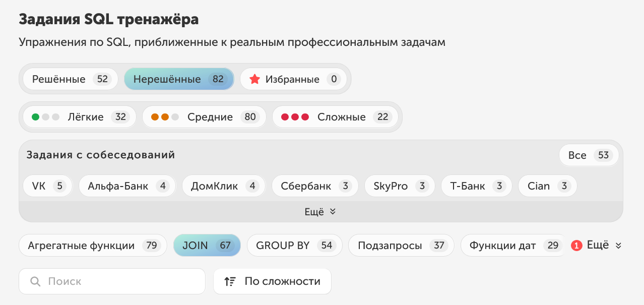Click the double chevron under company list
This screenshot has width=644, height=305.
pyautogui.click(x=333, y=212)
